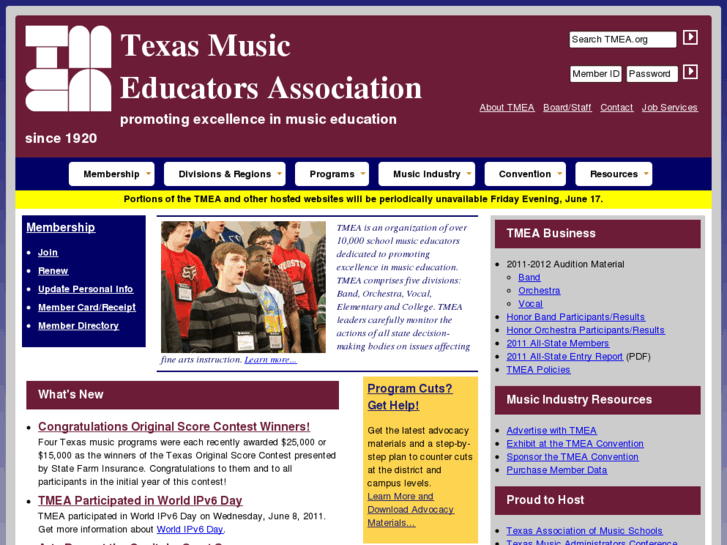Open Member Card/Receipt link
Image resolution: width=727 pixels, height=545 pixels.
point(87,308)
